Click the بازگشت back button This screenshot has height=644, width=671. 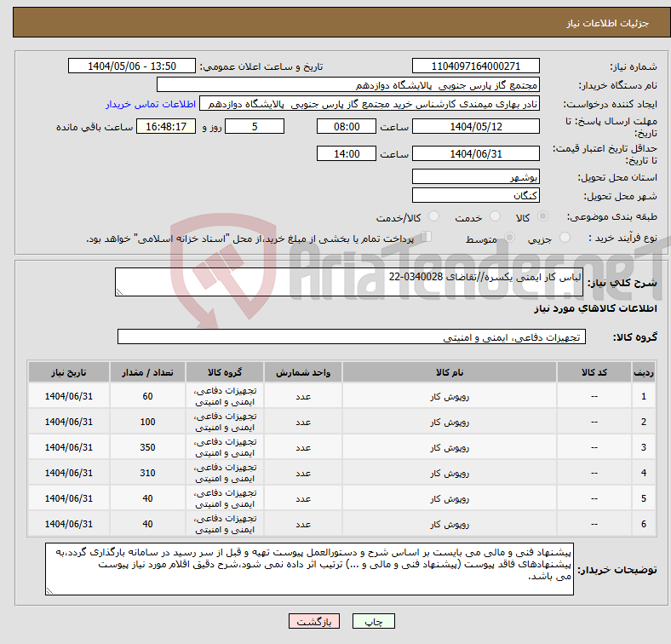314,621
